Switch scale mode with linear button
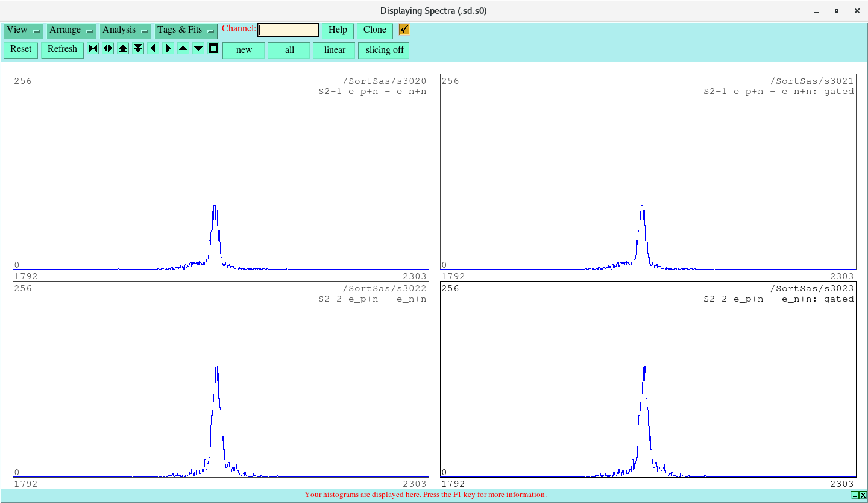868x503 pixels. 334,50
